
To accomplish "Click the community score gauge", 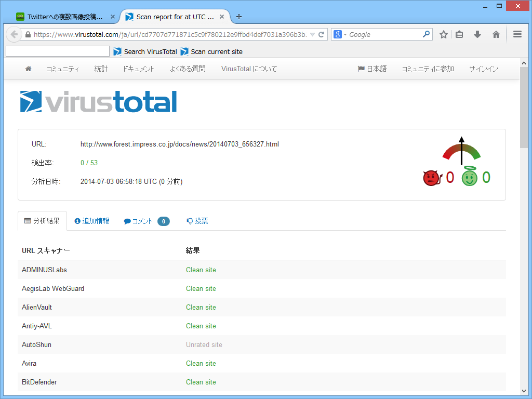I will coord(461,151).
